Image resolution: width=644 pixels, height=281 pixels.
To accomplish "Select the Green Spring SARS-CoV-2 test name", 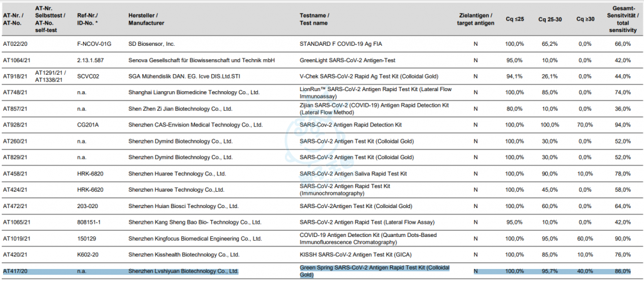I will click(374, 271).
